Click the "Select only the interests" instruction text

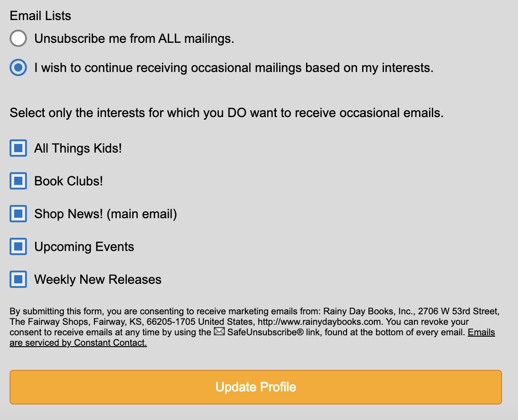click(227, 113)
